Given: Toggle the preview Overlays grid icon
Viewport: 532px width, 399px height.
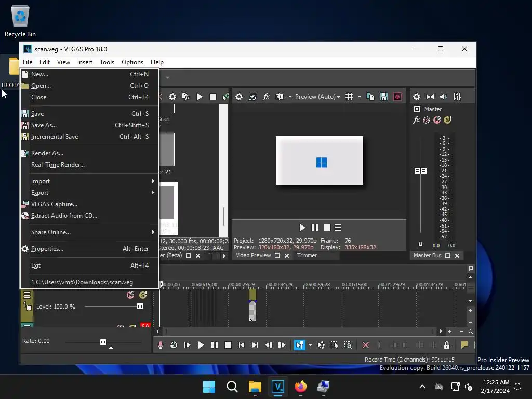Looking at the screenshot, I should [x=349, y=97].
